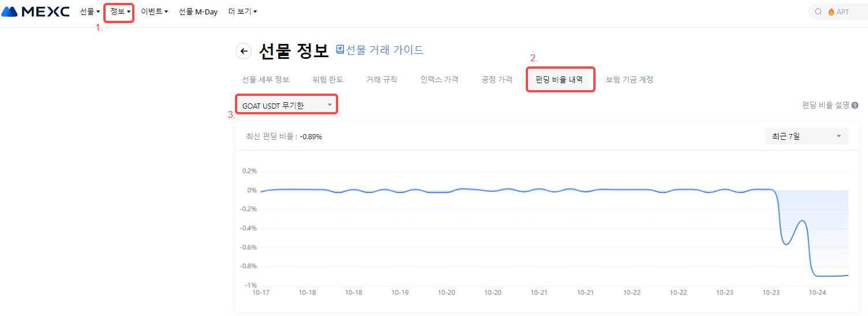Open the GOAT USDT 무기한 pair selector

(287, 105)
